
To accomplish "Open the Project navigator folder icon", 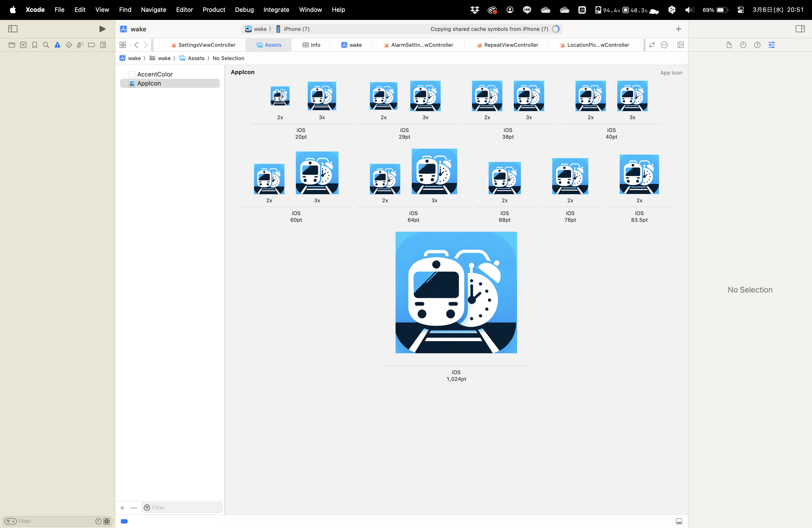I will pyautogui.click(x=12, y=45).
